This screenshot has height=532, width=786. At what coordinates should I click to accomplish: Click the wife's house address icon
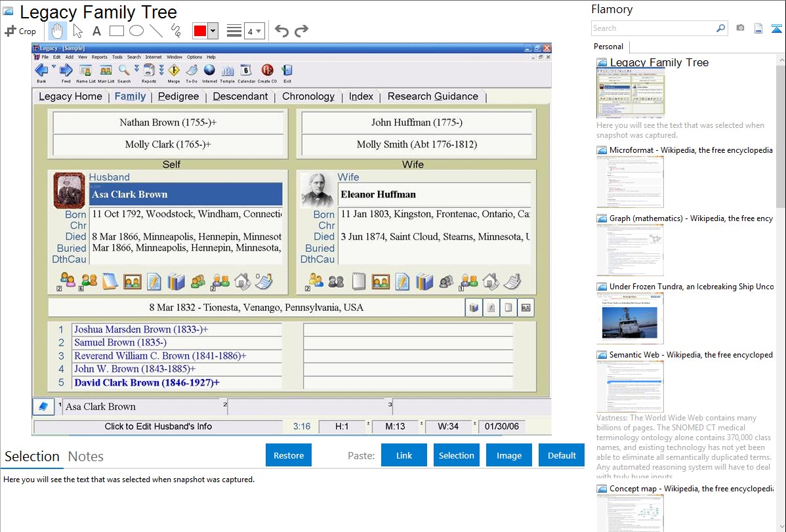click(x=490, y=281)
